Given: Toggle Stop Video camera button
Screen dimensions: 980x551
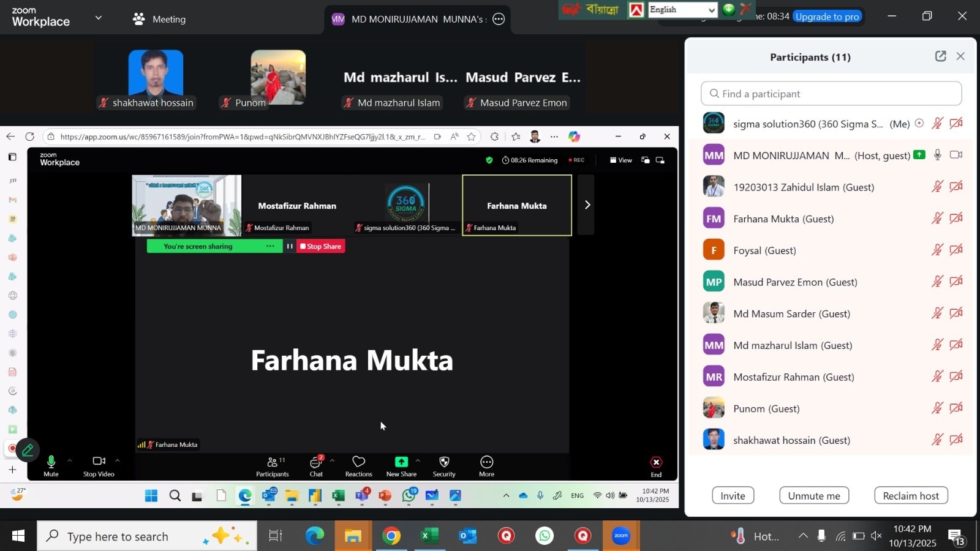Looking at the screenshot, I should [99, 462].
